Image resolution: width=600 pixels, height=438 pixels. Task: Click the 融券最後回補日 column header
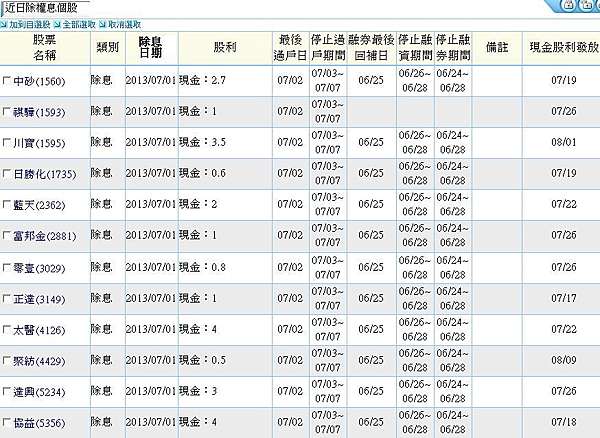371,48
